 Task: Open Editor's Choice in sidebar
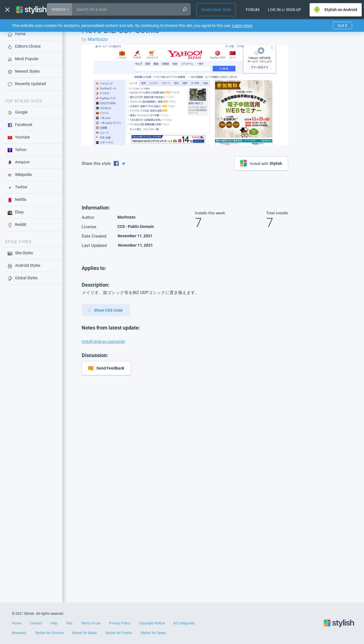coord(33,47)
